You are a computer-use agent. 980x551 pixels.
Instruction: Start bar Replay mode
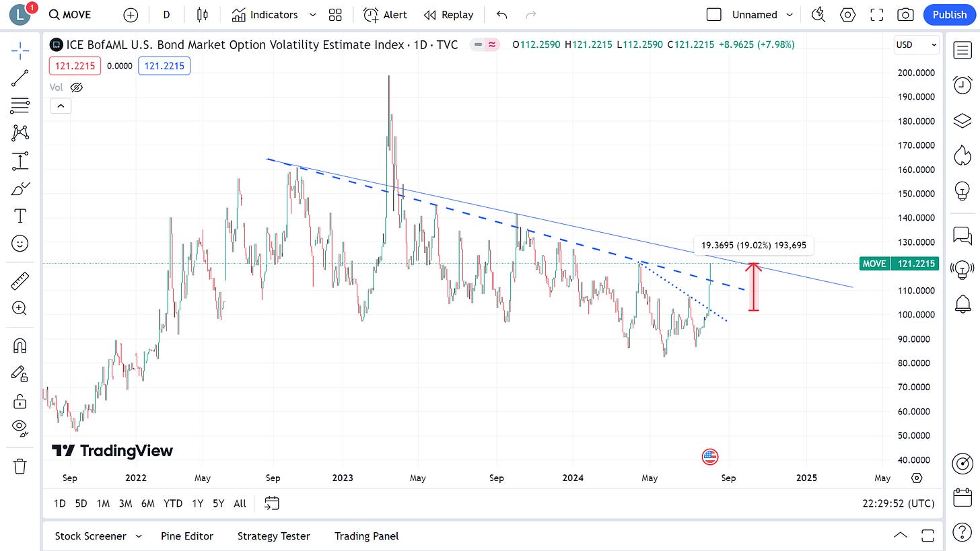(x=448, y=14)
